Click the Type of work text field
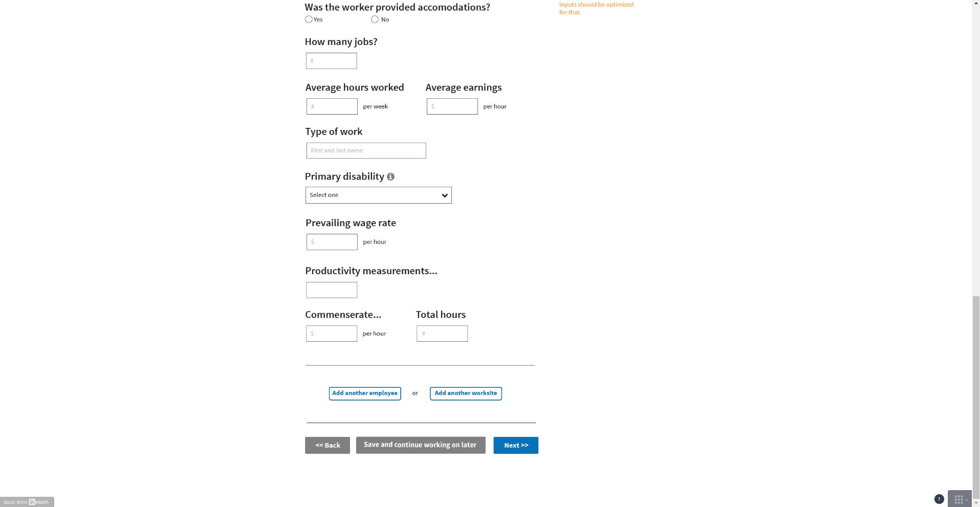 point(366,150)
